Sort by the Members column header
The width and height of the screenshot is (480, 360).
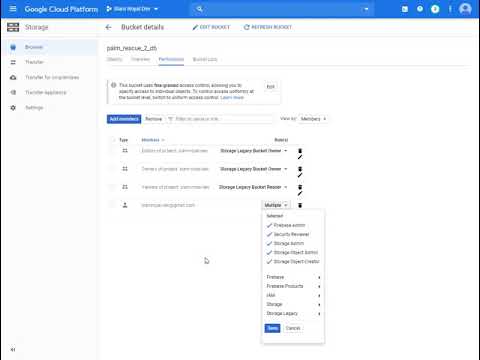[153, 140]
